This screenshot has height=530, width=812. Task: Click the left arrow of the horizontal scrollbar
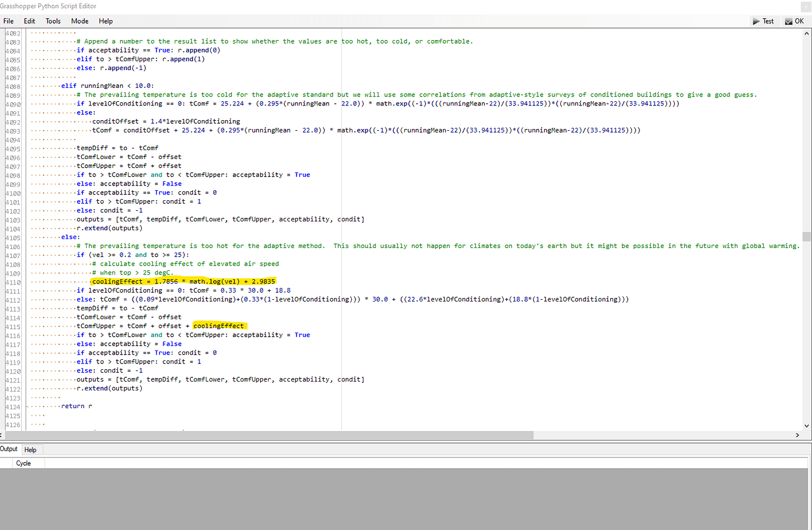tap(4, 434)
